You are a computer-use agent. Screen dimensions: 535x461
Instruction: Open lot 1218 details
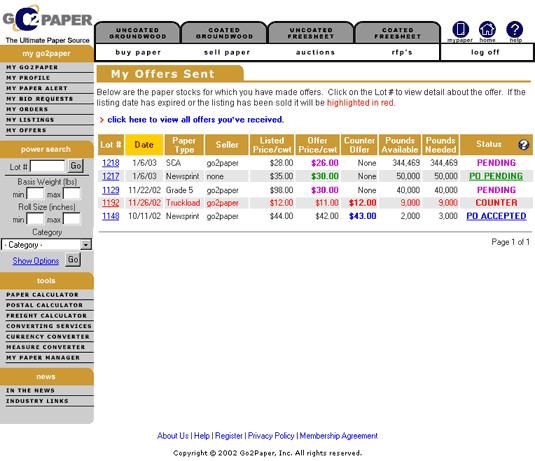pyautogui.click(x=111, y=163)
